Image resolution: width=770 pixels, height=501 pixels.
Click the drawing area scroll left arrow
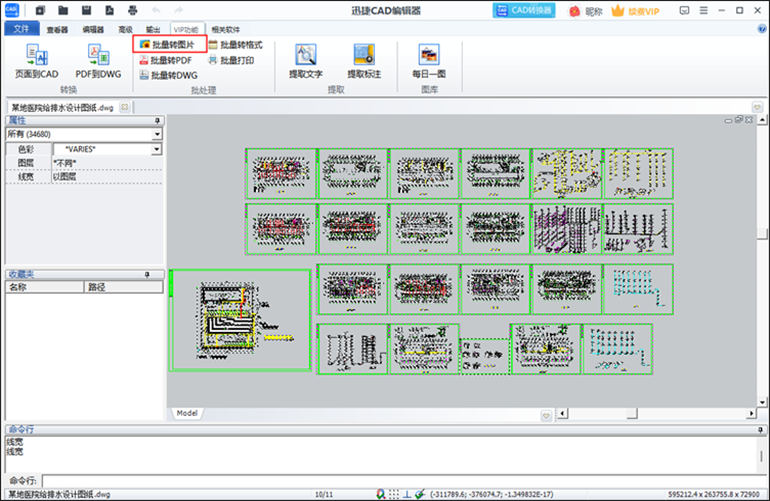(x=563, y=414)
